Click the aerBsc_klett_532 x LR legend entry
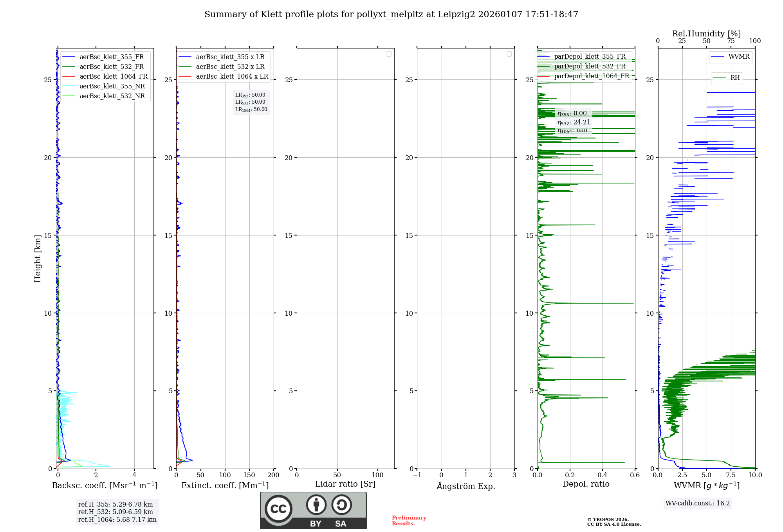Screen dimensions: 783x532 [230, 67]
